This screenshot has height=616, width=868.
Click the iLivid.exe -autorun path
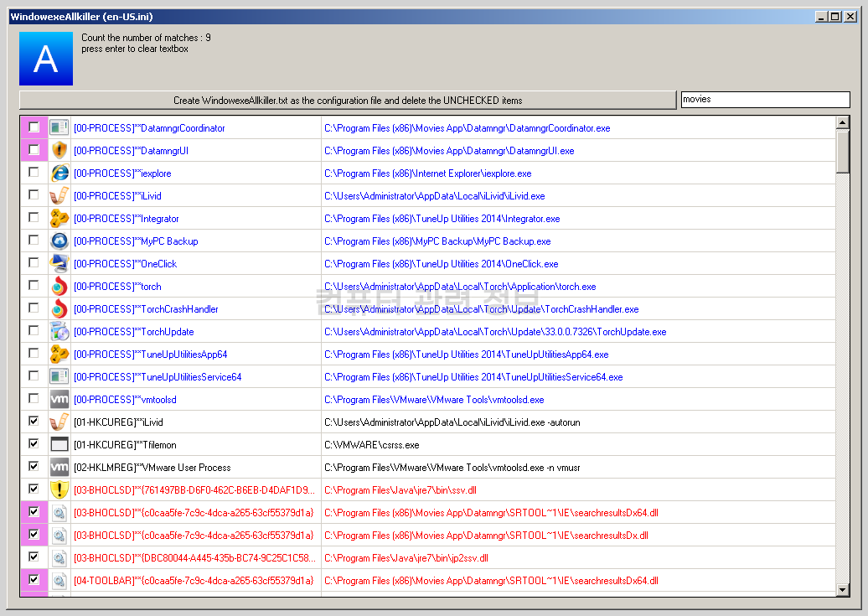452,422
